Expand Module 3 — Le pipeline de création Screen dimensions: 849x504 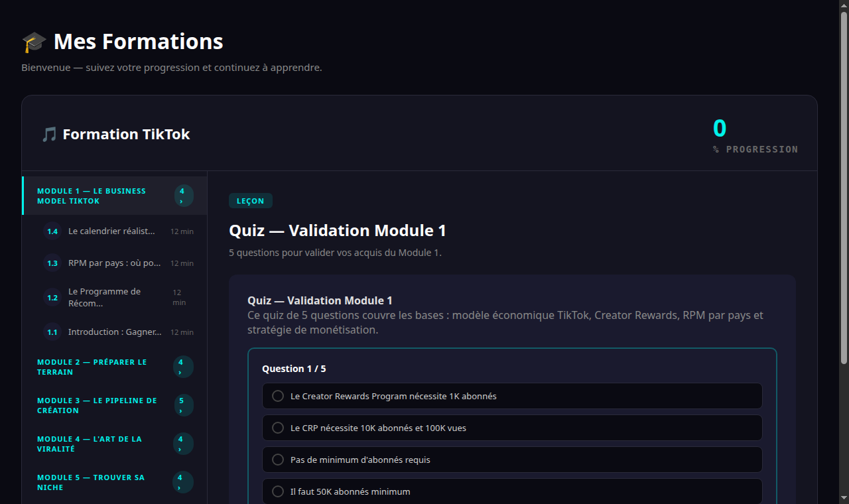tap(115, 405)
